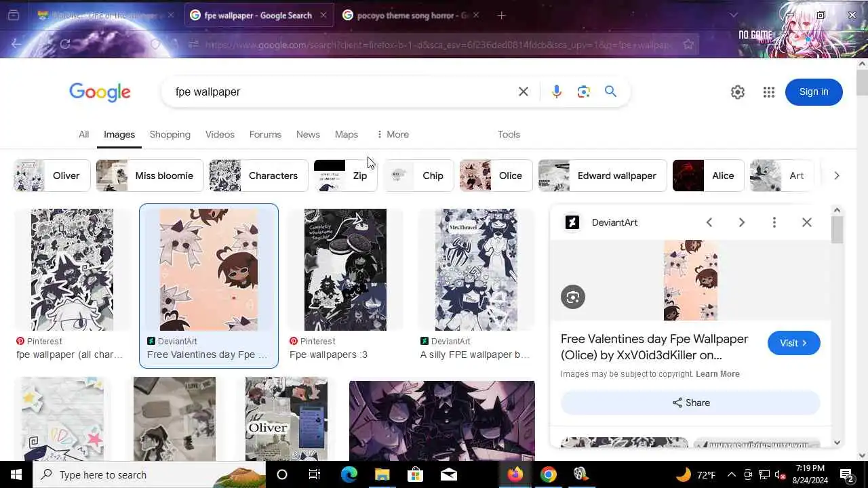
Task: Filter images by Characters chip
Action: point(258,176)
